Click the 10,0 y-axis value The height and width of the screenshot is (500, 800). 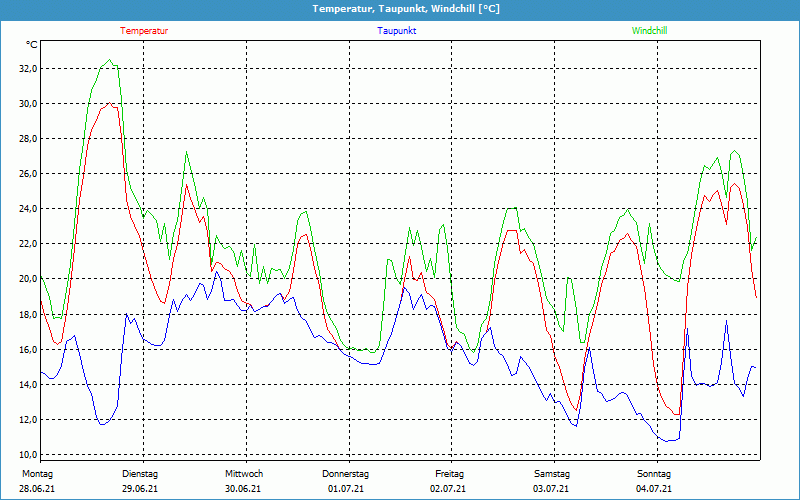(28, 455)
